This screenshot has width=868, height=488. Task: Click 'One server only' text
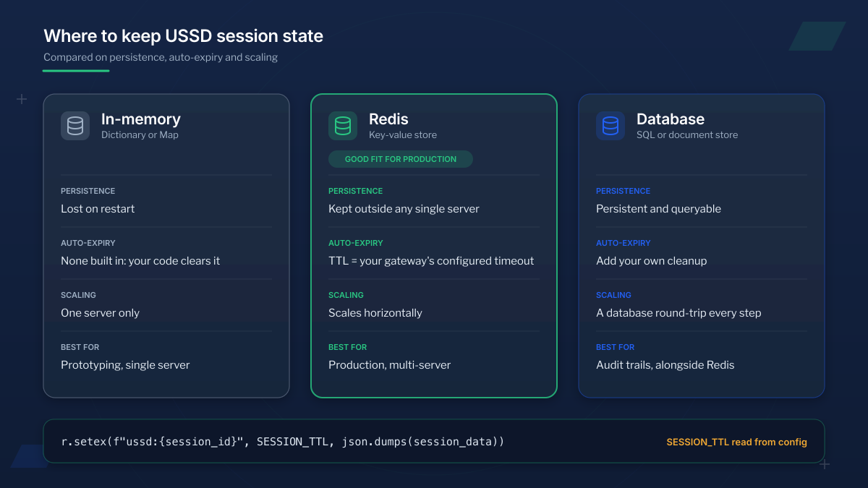click(x=100, y=313)
